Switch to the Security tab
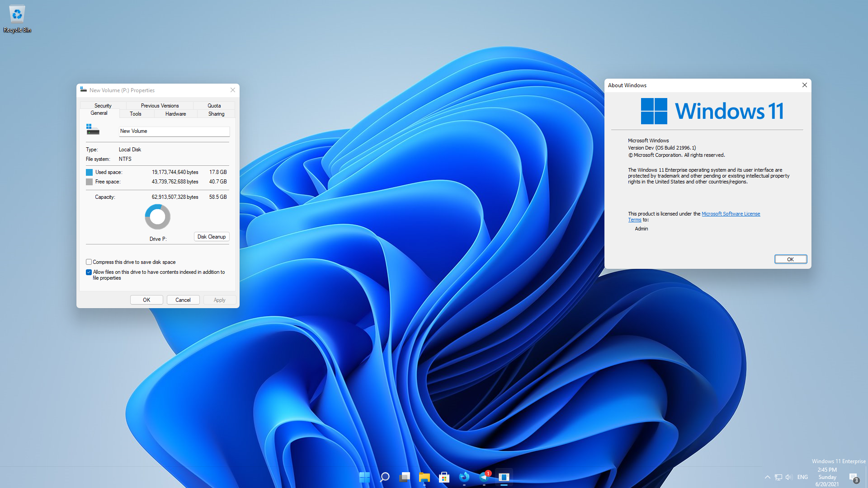The width and height of the screenshot is (868, 488). pos(103,106)
